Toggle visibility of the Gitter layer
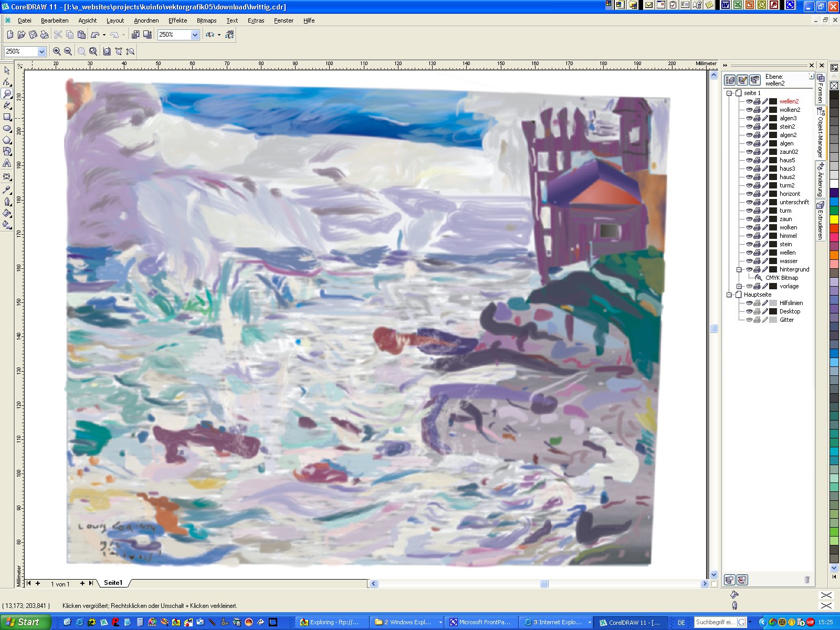 pos(749,320)
